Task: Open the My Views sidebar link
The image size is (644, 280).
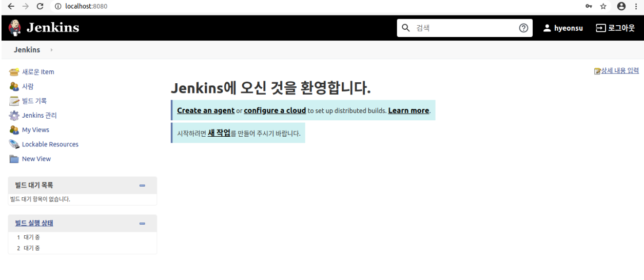Action: 35,130
